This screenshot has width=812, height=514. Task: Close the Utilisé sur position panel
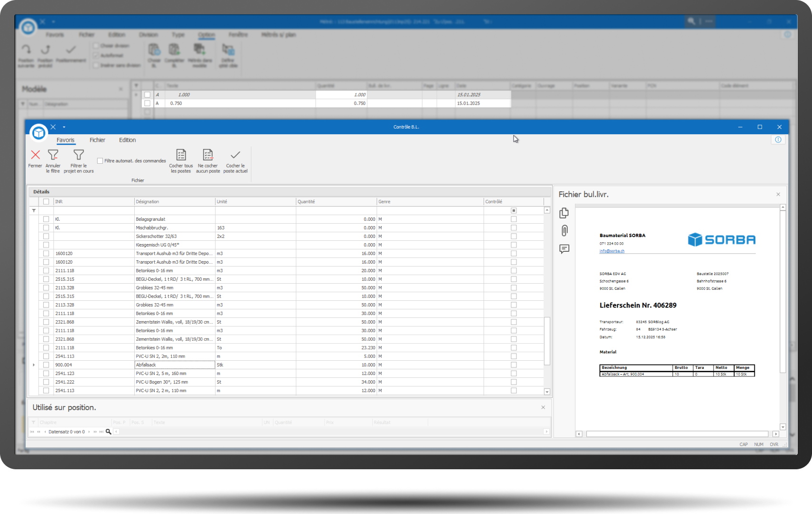(x=543, y=407)
